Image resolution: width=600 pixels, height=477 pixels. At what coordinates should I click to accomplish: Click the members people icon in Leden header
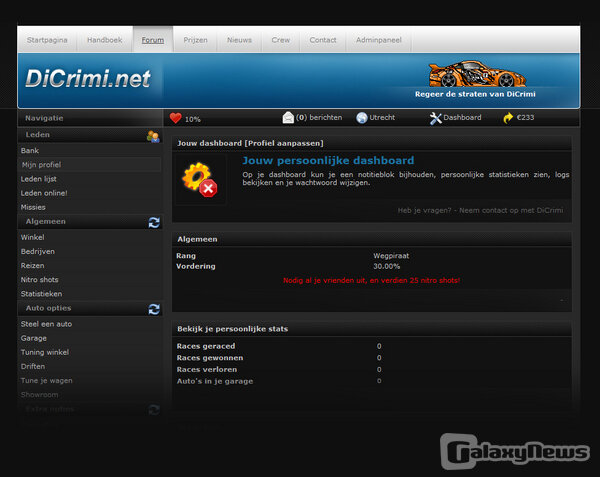point(153,136)
